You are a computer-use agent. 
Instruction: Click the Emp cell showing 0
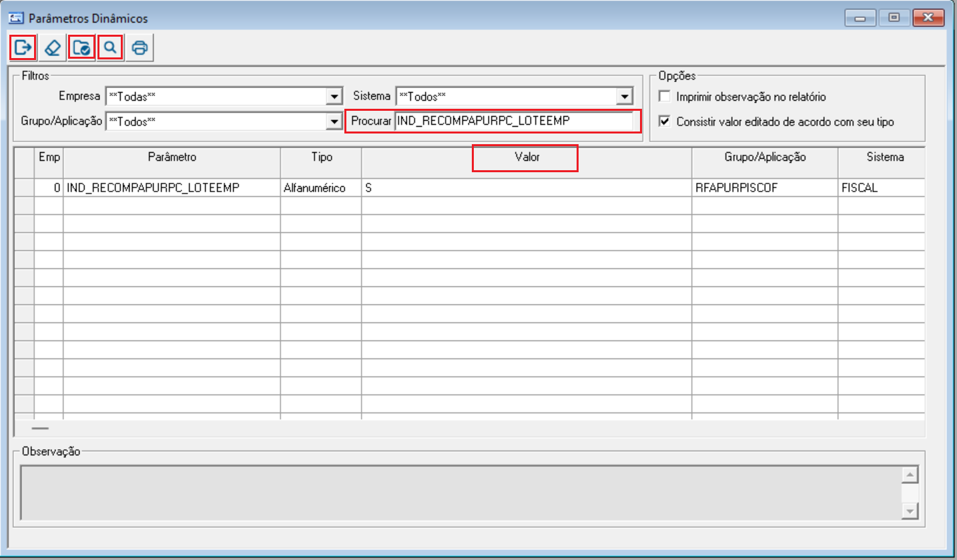click(x=49, y=188)
